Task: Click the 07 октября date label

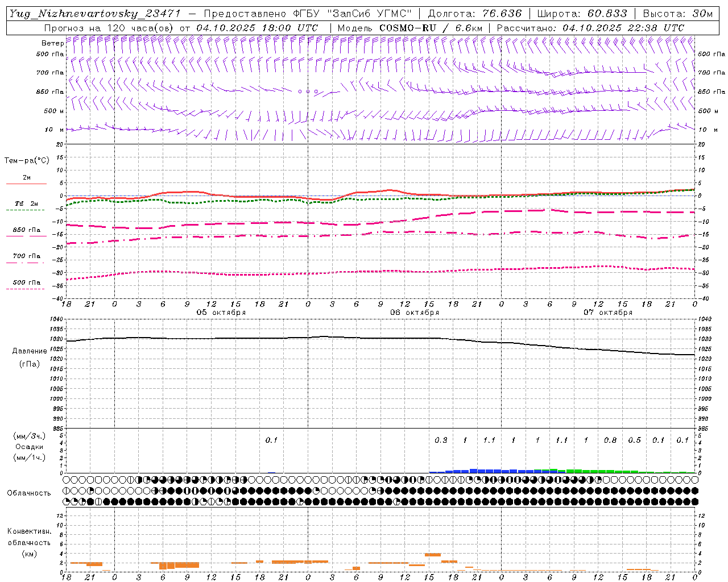Action: coord(608,313)
